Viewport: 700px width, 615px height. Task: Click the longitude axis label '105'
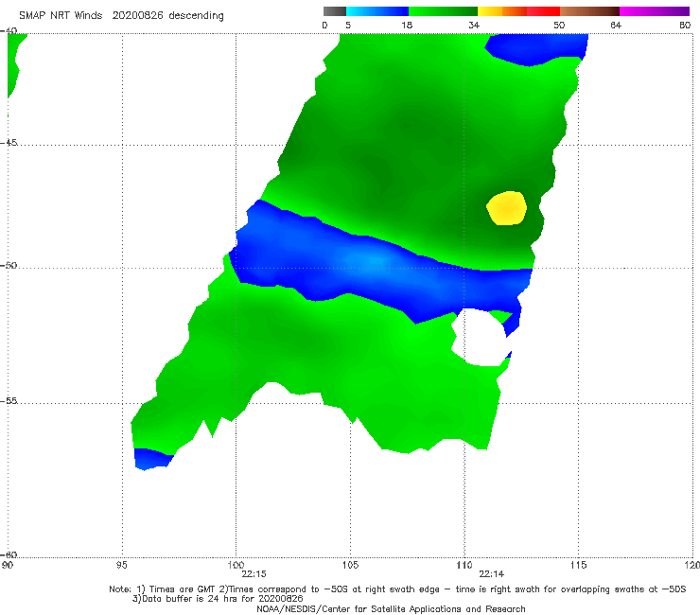350,566
